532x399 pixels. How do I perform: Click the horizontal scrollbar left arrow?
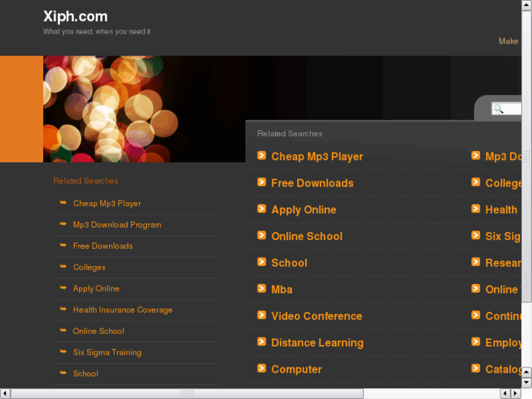[x=4, y=394]
